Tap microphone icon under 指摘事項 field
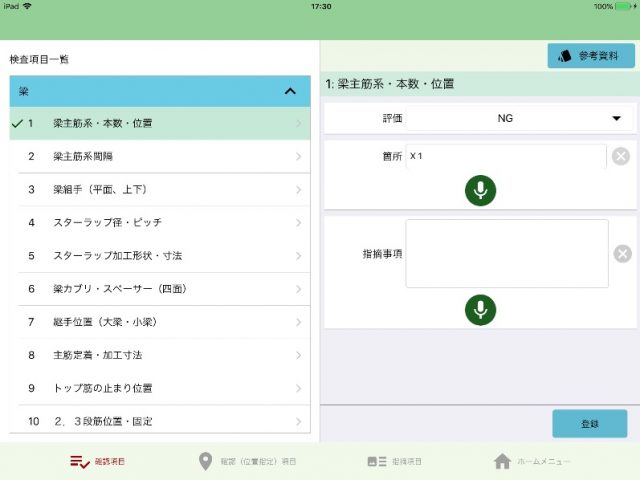Screen dimensions: 640x480 point(480,310)
